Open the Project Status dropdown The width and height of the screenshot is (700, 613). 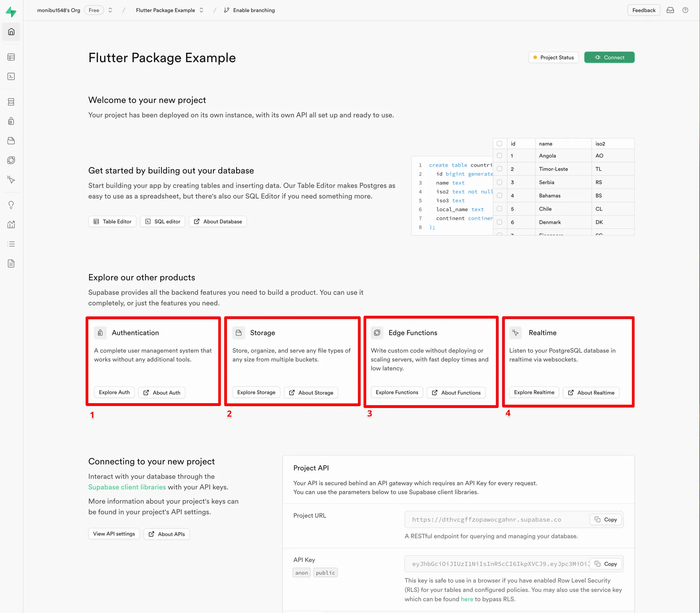coord(553,57)
